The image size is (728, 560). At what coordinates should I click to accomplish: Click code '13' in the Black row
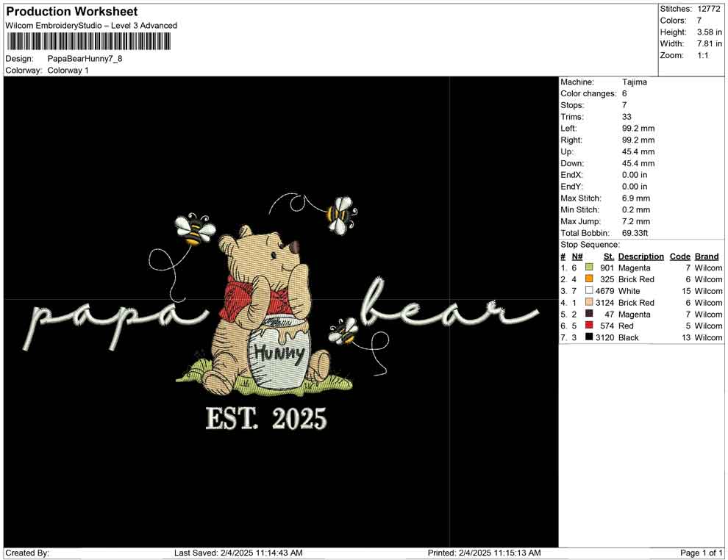[686, 337]
